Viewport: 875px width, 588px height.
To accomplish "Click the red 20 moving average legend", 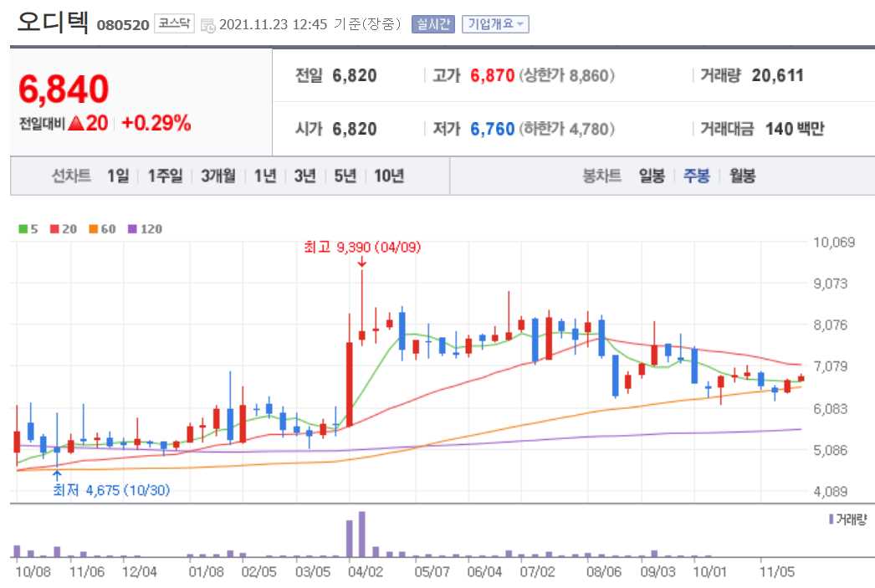I will (63, 228).
